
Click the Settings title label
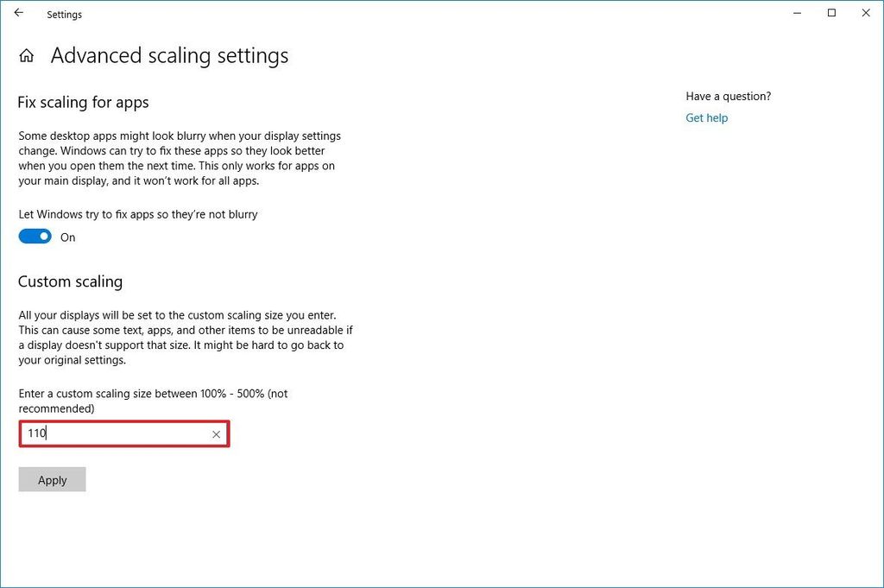[x=64, y=14]
